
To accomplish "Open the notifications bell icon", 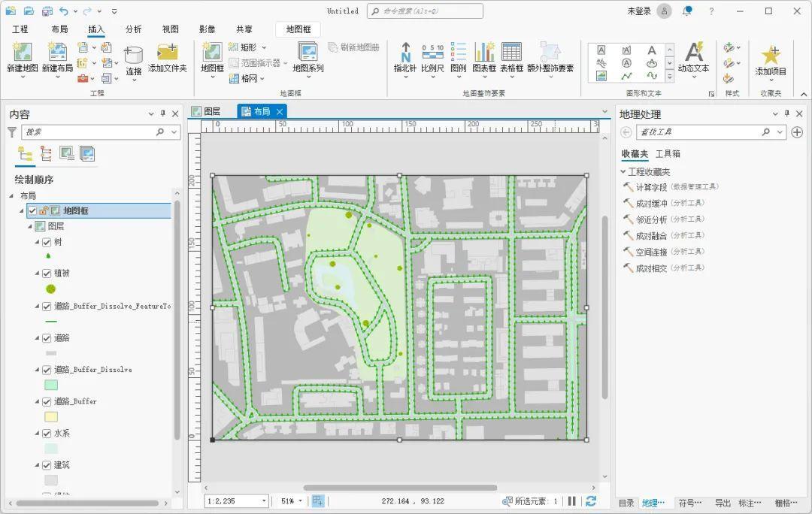I will pos(686,11).
